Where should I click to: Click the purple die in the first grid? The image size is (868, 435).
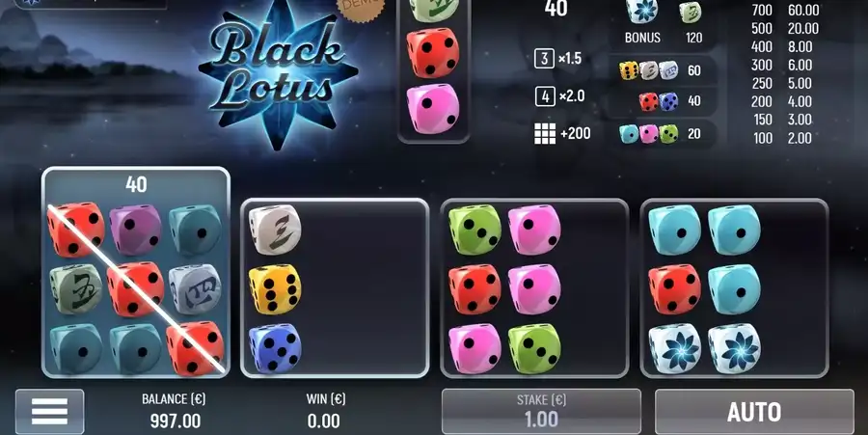(x=135, y=230)
